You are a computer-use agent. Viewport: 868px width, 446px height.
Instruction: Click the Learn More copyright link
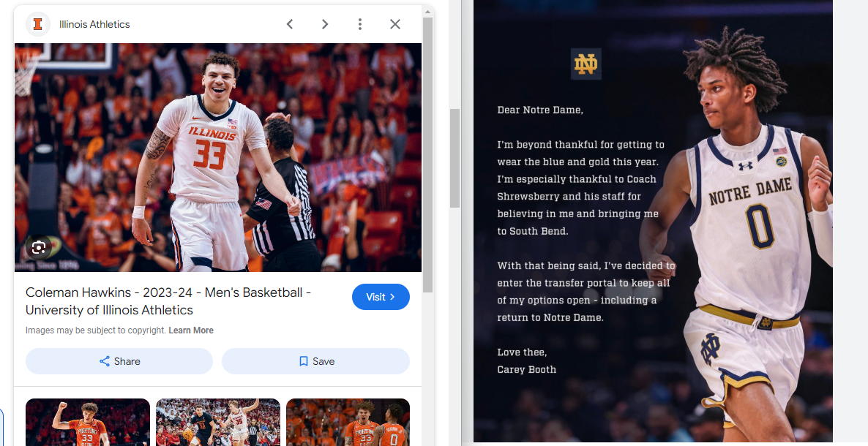click(x=191, y=330)
